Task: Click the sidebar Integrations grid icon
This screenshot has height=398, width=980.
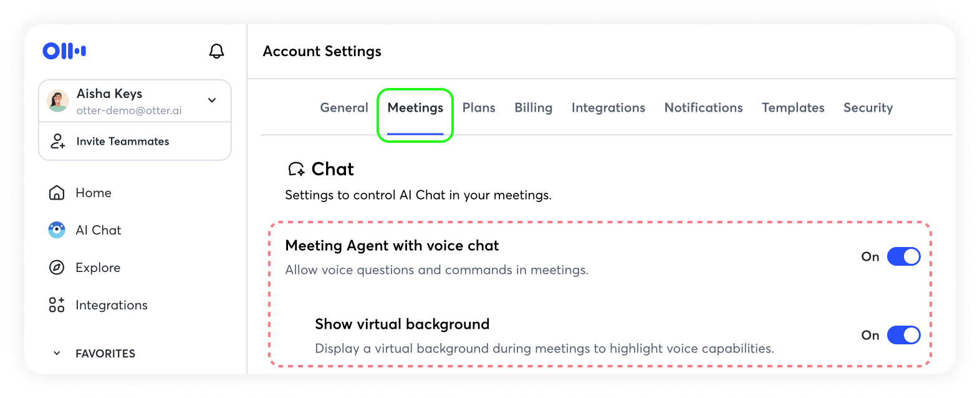Action: point(57,305)
